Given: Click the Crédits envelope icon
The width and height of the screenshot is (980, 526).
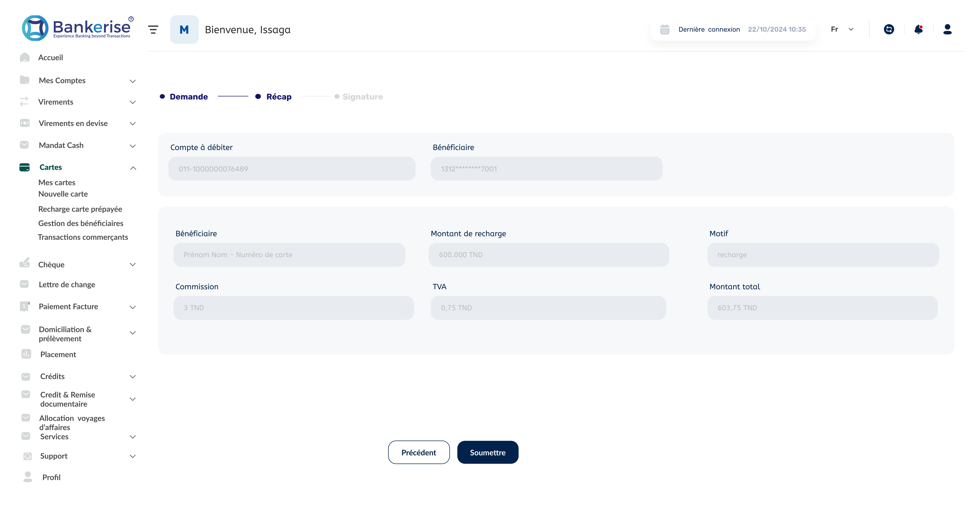Looking at the screenshot, I should [26, 377].
